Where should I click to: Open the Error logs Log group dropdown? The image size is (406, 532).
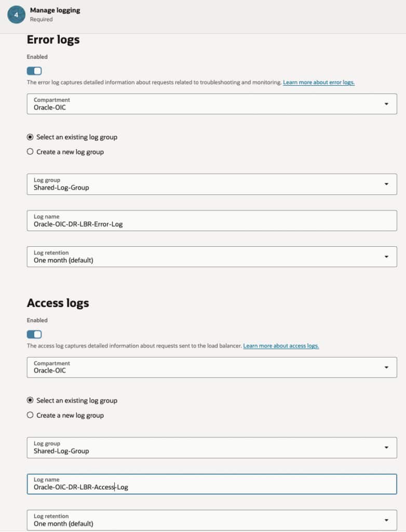pyautogui.click(x=212, y=184)
